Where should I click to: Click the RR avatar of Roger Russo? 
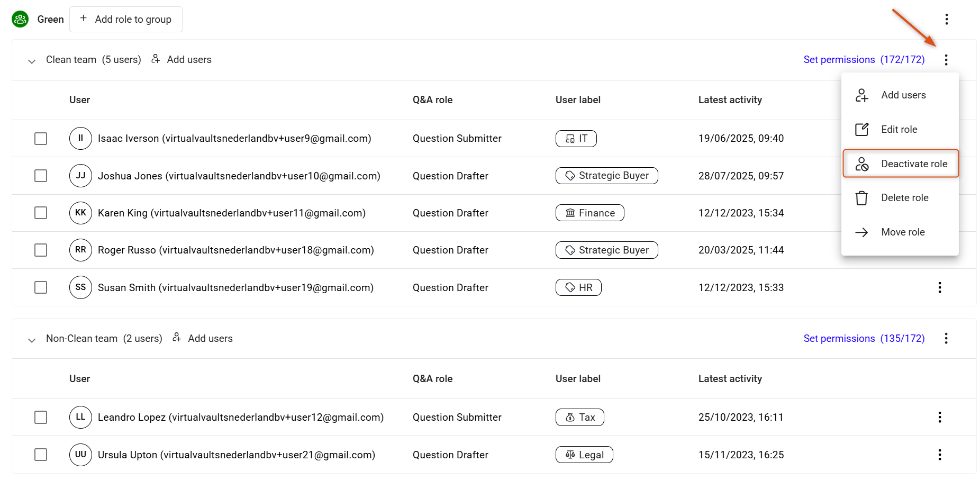(x=80, y=250)
